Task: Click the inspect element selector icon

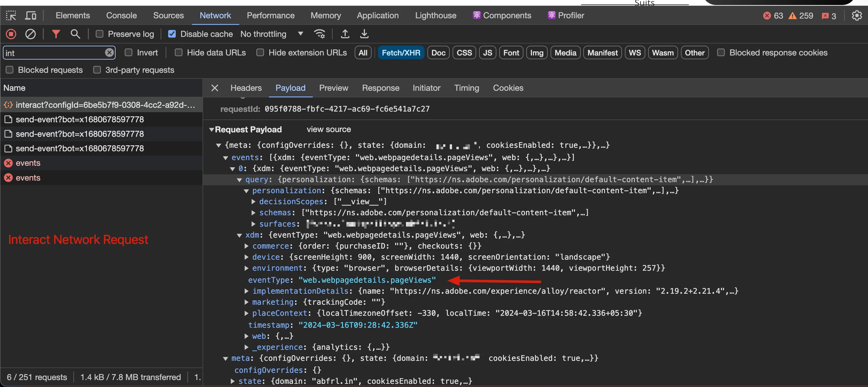Action: pyautogui.click(x=11, y=15)
